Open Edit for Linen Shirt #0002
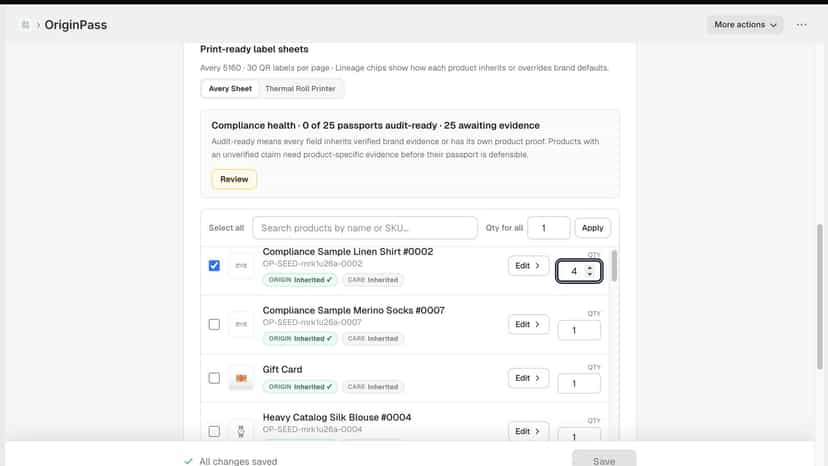Viewport: 828px width, 466px height. click(528, 266)
